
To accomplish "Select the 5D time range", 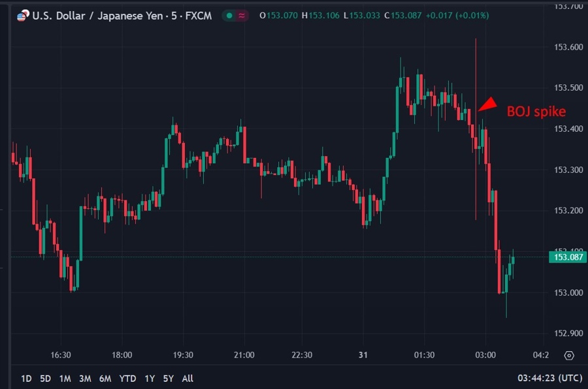I will pos(45,379).
